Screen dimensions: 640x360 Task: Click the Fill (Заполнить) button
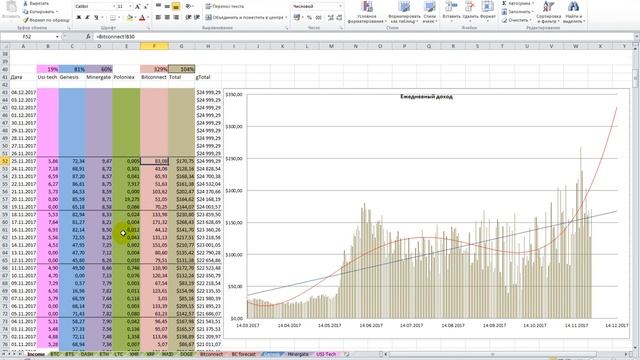[x=518, y=11]
